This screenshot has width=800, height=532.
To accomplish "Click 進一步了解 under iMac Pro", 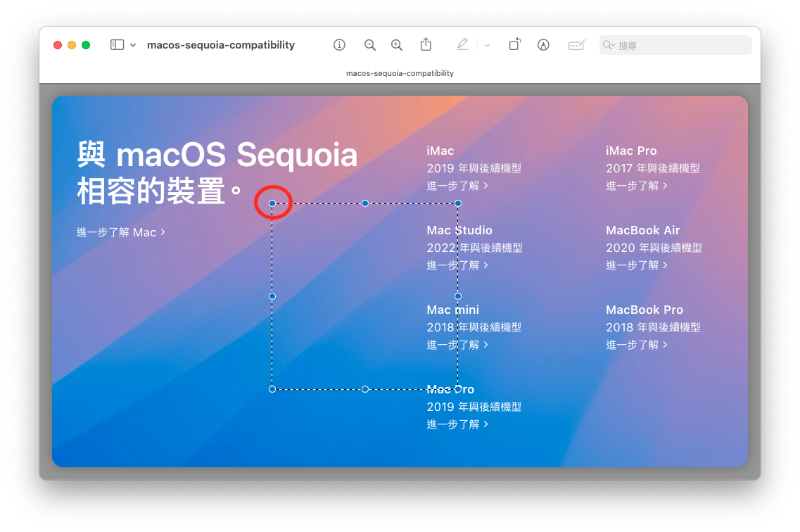I will [637, 186].
